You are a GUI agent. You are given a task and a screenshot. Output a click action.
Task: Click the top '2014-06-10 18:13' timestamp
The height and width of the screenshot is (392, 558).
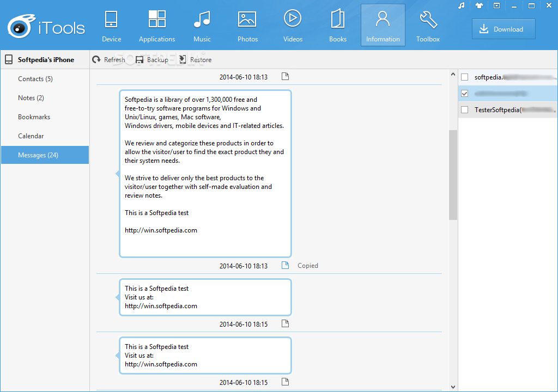pyautogui.click(x=244, y=77)
